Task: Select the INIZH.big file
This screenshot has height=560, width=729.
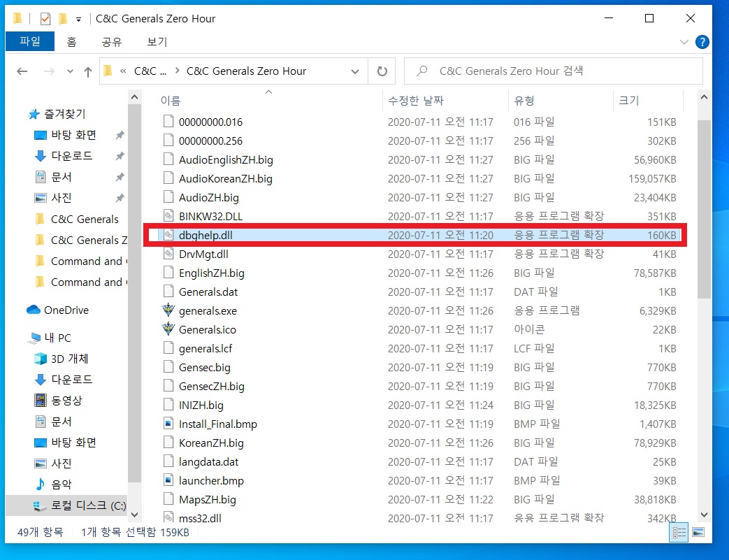Action: tap(201, 405)
